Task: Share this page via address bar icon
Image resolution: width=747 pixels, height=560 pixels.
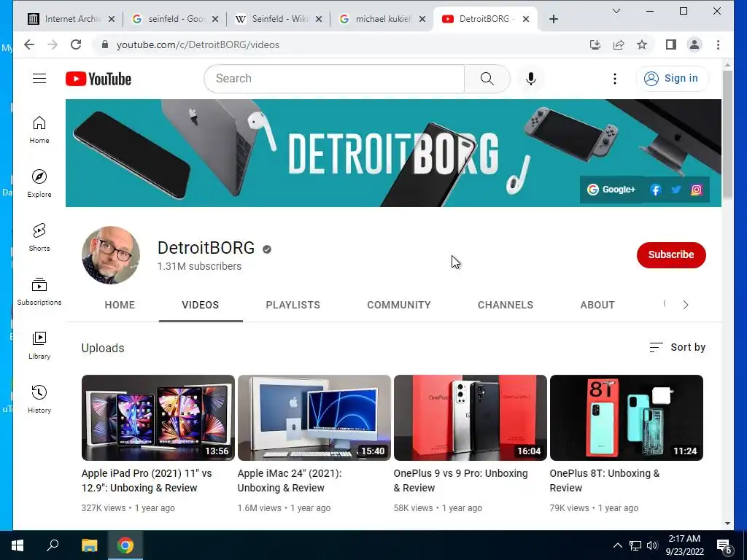Action: pyautogui.click(x=619, y=44)
